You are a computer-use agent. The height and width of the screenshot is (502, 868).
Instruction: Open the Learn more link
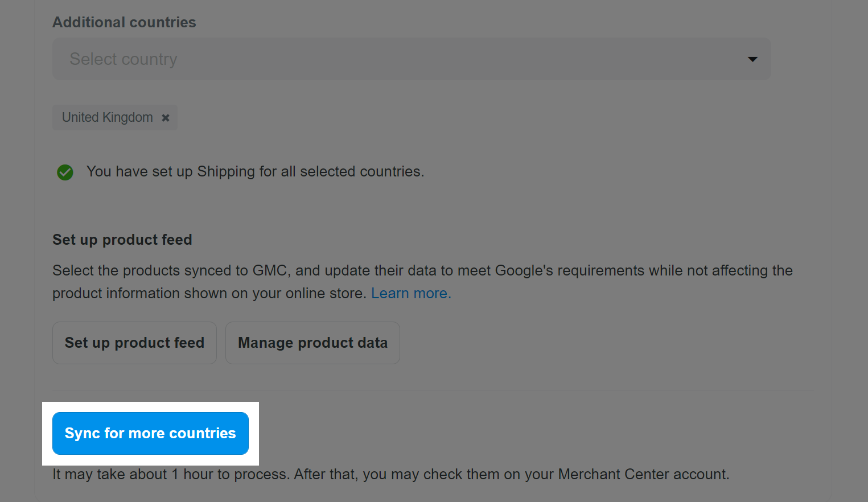(x=410, y=294)
